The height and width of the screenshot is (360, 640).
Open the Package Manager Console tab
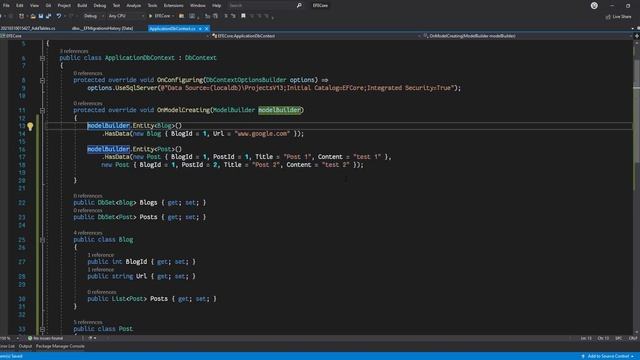[x=60, y=347]
